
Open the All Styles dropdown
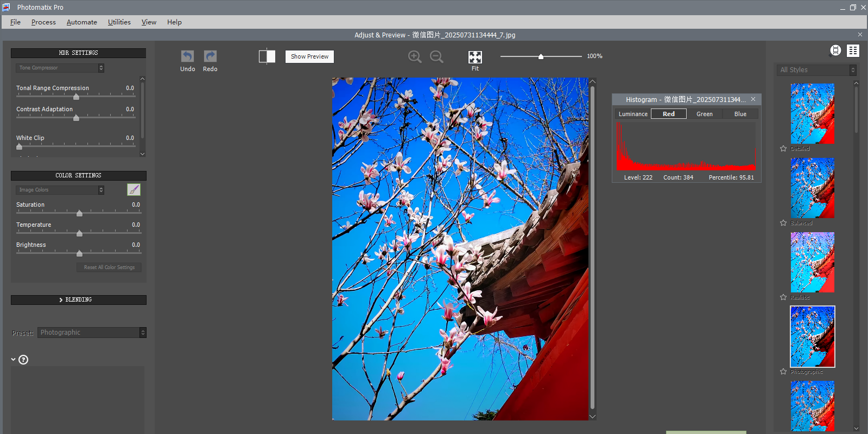point(817,70)
